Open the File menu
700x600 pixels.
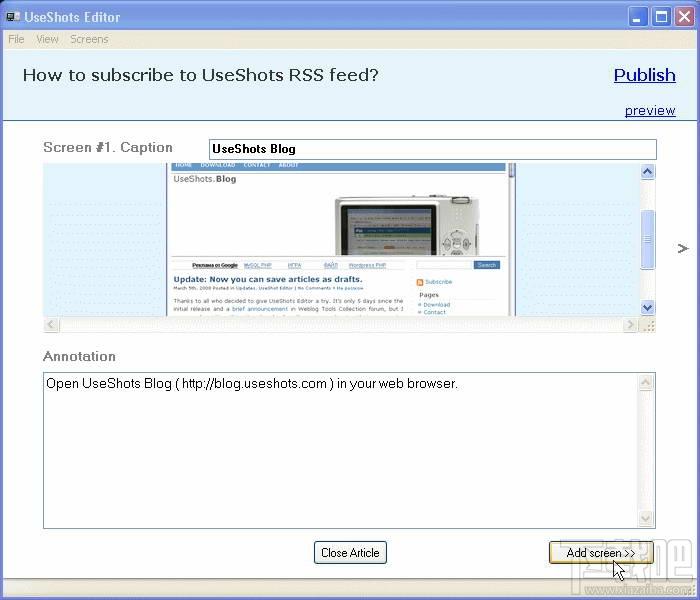pos(16,39)
